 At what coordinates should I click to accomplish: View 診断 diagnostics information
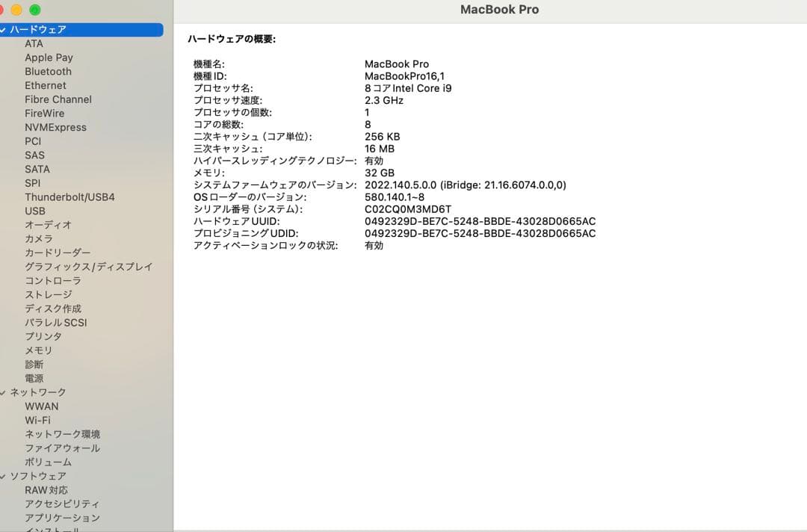tap(32, 364)
